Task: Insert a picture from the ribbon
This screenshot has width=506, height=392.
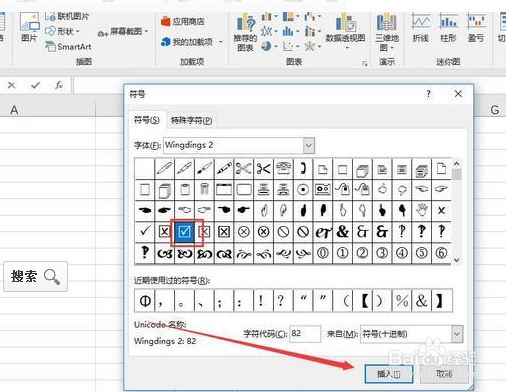Action: 29,28
